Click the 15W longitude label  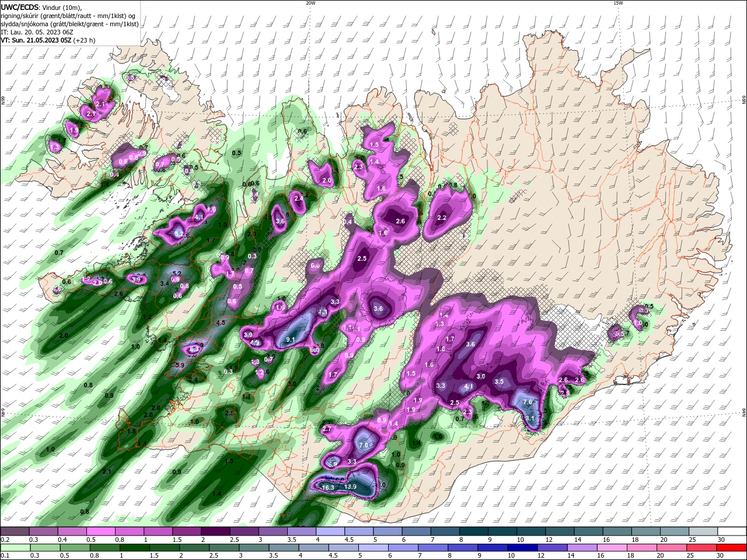[618, 3]
